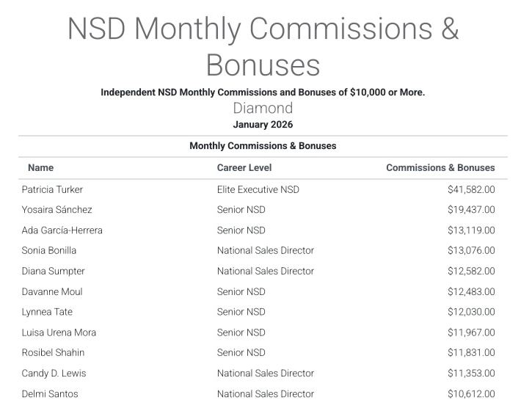Click the Career Level column header
The height and width of the screenshot is (419, 532).
[244, 168]
